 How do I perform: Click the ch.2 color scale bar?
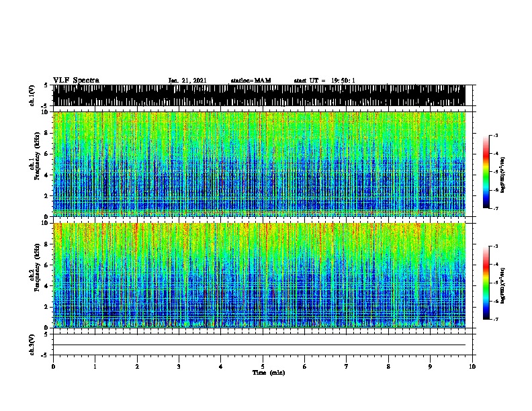486,283
